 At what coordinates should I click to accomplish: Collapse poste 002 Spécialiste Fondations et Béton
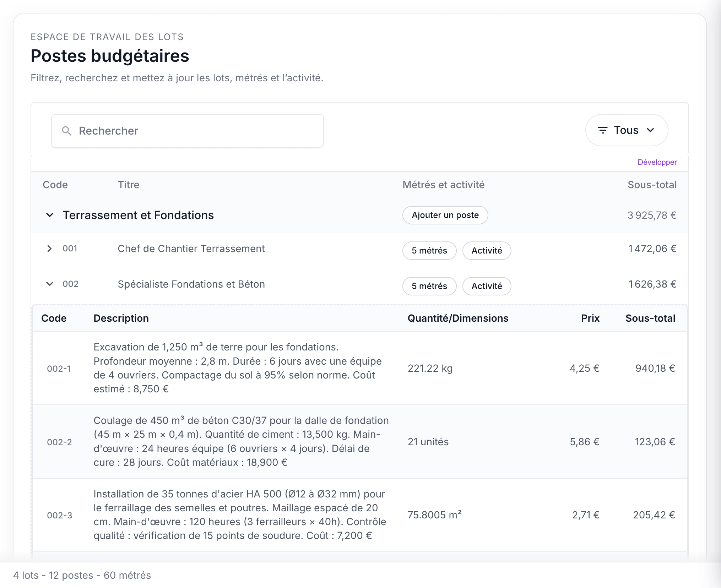point(50,284)
